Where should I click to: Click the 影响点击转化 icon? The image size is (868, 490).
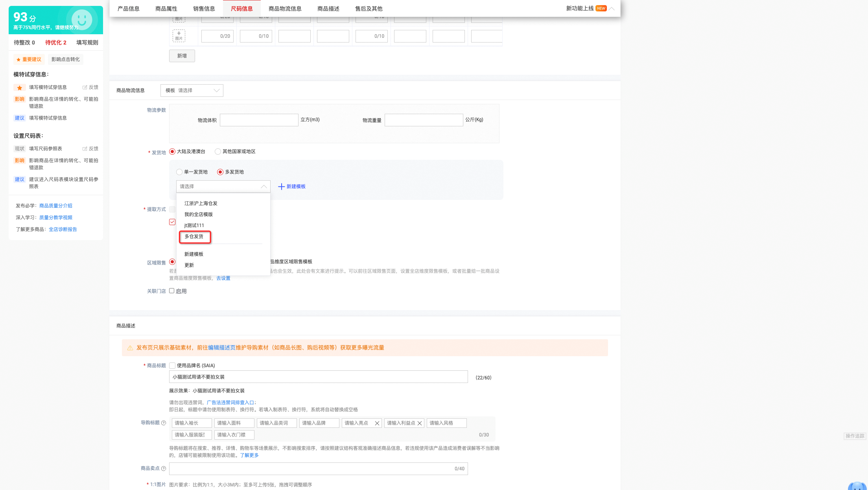65,59
